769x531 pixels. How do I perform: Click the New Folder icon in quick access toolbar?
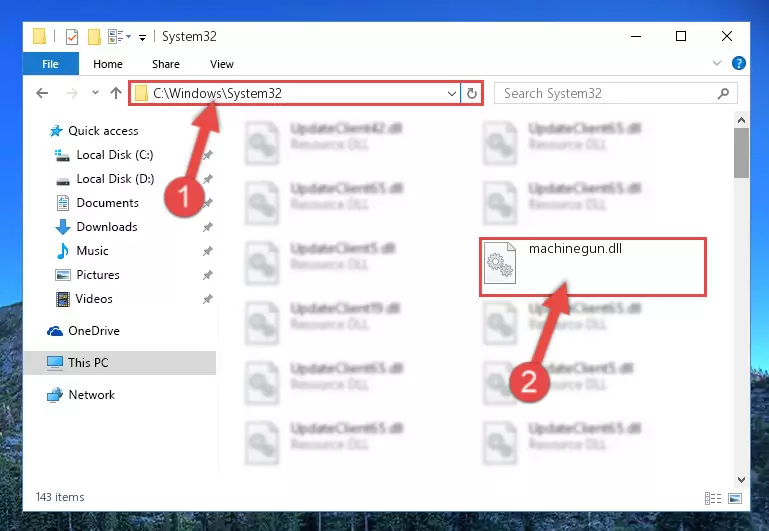94,37
